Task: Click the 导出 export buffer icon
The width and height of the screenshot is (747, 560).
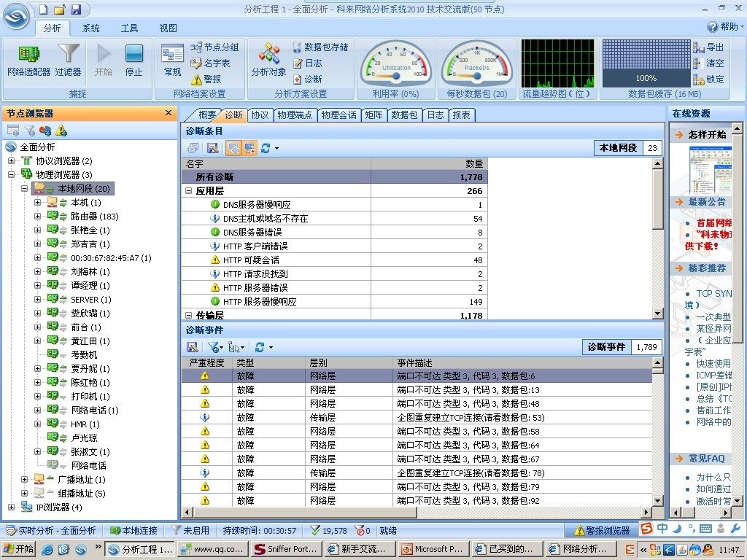Action: click(x=699, y=47)
